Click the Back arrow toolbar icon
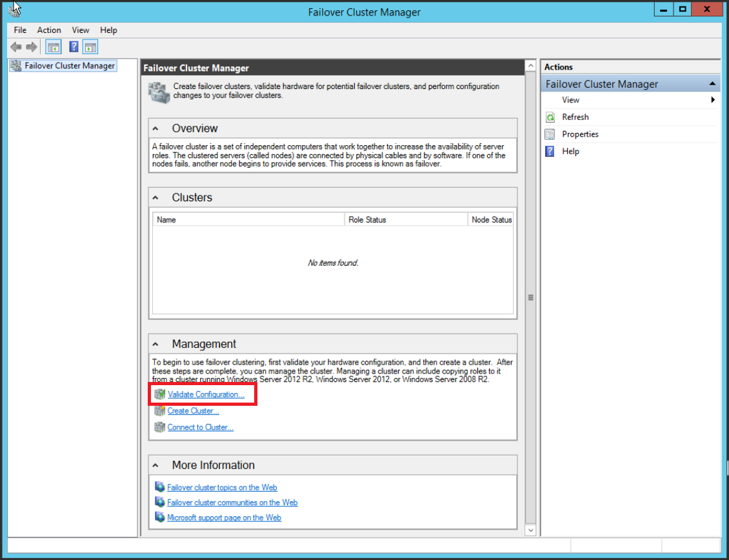This screenshot has height=560, width=729. pyautogui.click(x=16, y=47)
